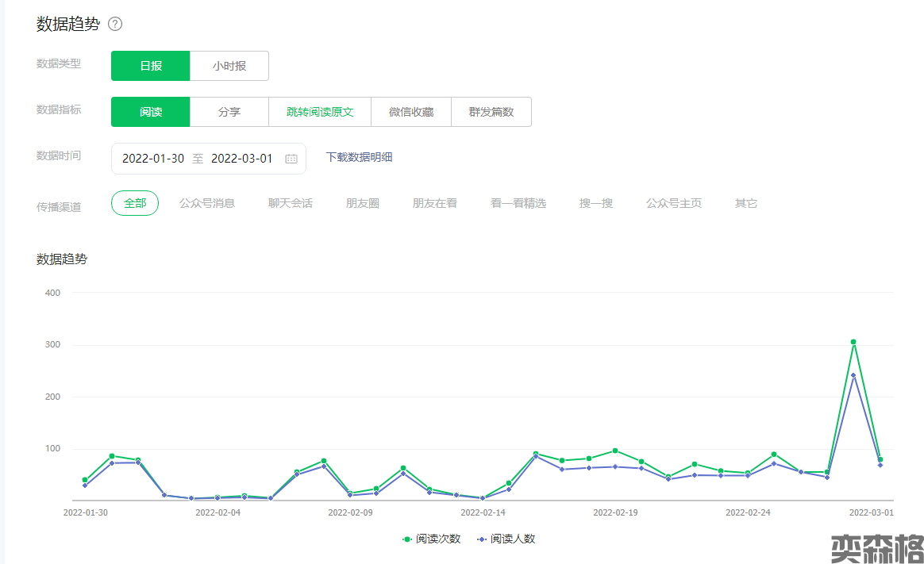Screen dimensions: 924x564
Task: Select the 群发篇数 metric tab
Action: coord(491,112)
